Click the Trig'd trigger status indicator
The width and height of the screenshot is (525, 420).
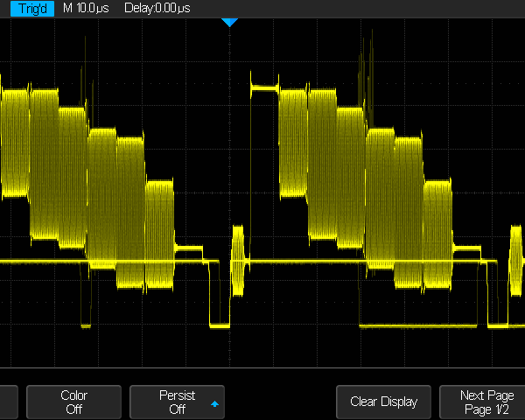pos(28,8)
